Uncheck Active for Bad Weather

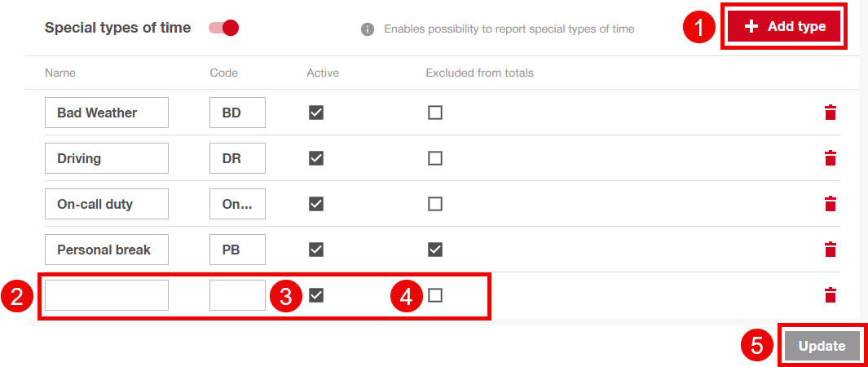click(316, 113)
